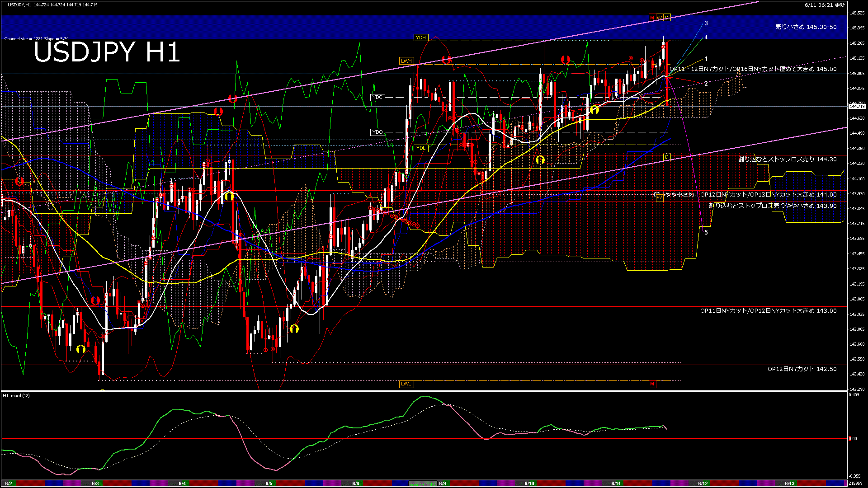Select the YDO marker label
Image resolution: width=868 pixels, height=488 pixels.
(377, 132)
